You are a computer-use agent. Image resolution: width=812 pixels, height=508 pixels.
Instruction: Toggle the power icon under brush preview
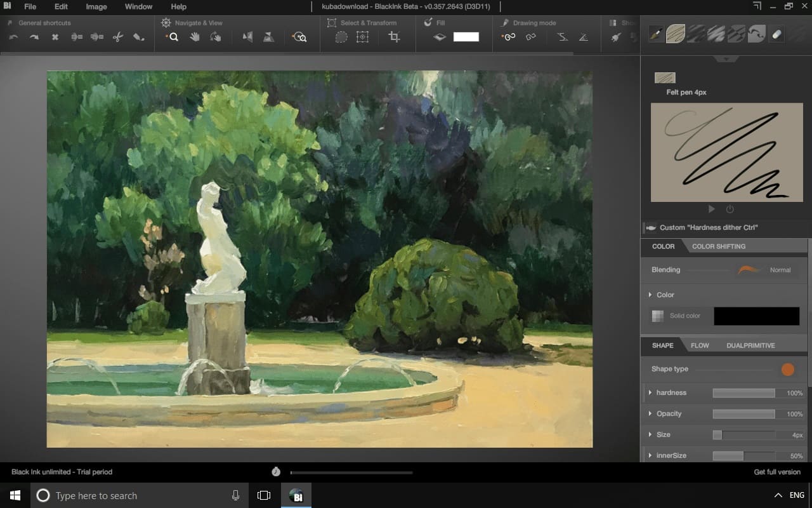[x=730, y=208]
